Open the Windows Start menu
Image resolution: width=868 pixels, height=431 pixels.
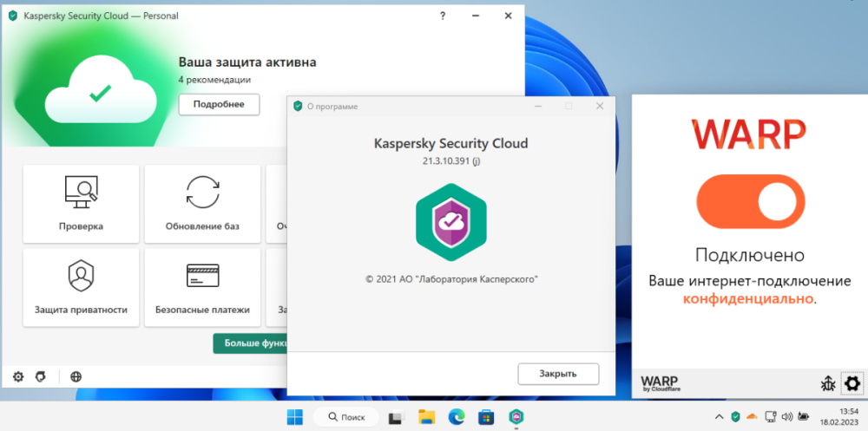click(x=294, y=416)
